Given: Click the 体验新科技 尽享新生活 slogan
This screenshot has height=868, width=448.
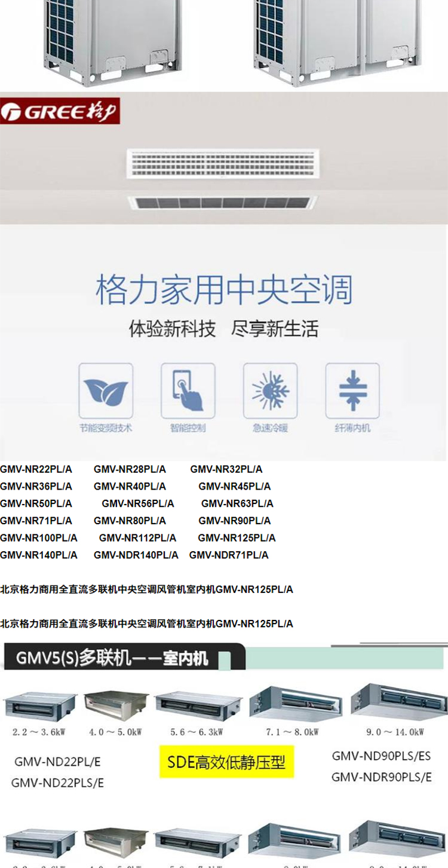Looking at the screenshot, I should point(224,329).
